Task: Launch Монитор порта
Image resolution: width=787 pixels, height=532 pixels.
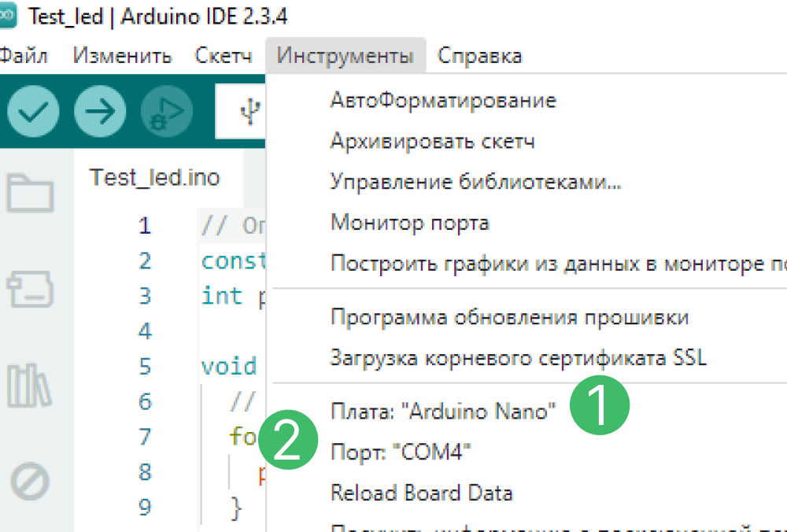Action: point(527,223)
